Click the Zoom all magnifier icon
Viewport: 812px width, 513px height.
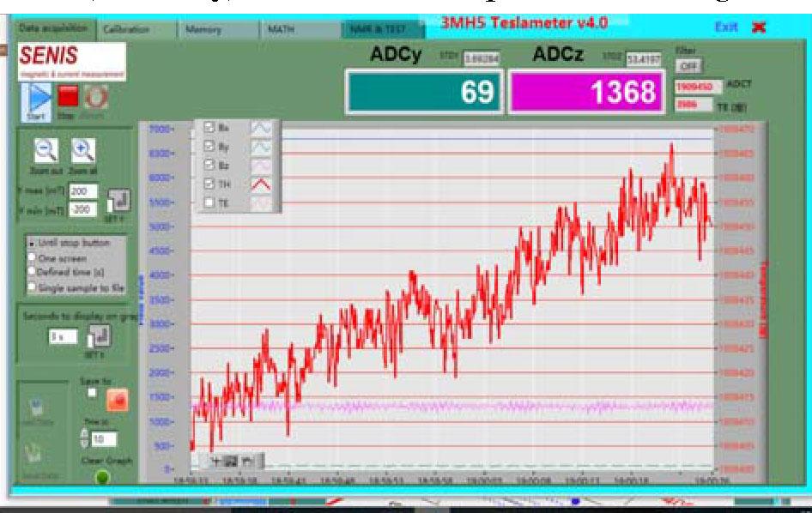(x=82, y=151)
